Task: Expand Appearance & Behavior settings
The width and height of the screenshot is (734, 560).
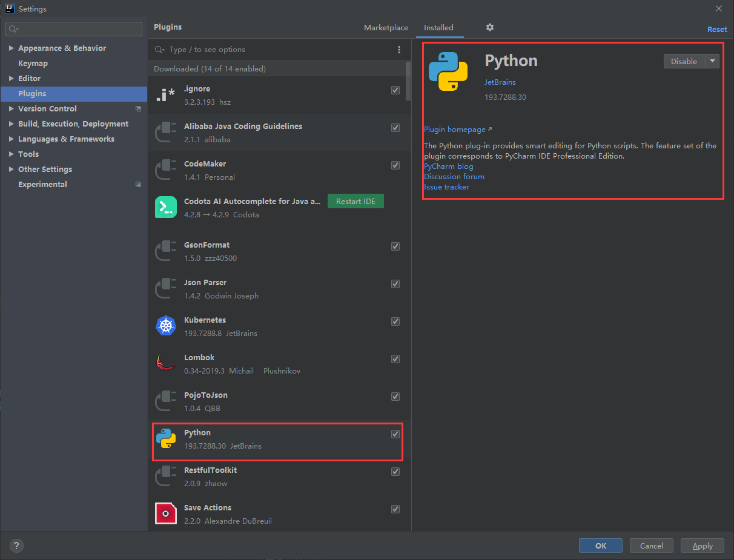Action: [12, 48]
